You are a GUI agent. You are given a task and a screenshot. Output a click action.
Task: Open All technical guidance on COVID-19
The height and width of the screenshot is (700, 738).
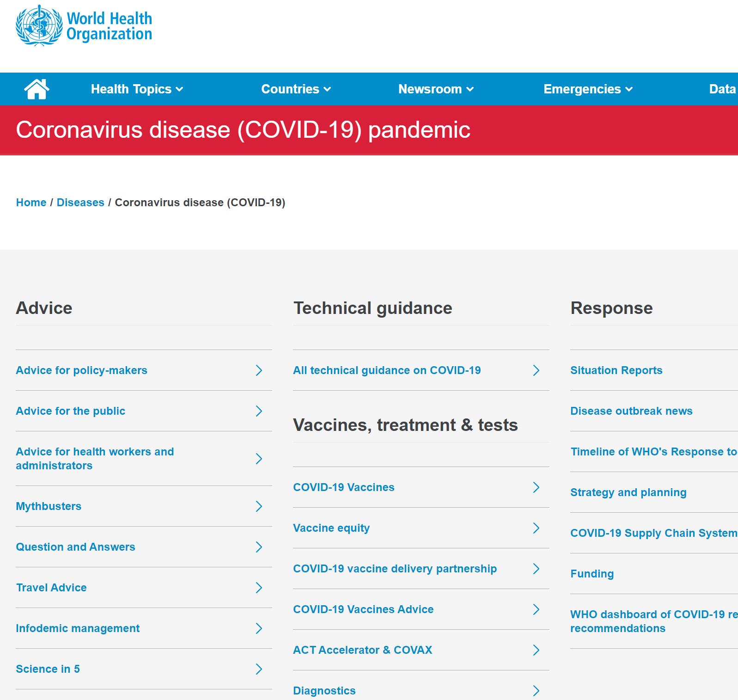pyautogui.click(x=387, y=370)
